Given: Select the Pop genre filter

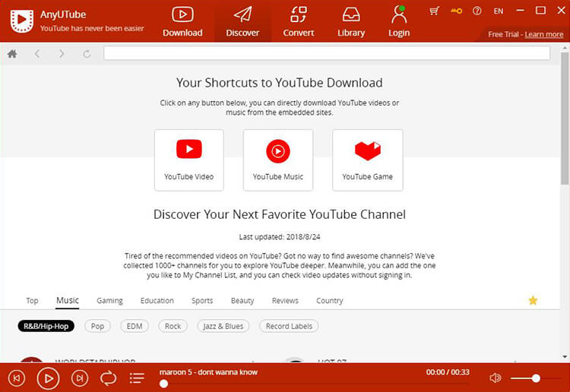Looking at the screenshot, I should [97, 326].
